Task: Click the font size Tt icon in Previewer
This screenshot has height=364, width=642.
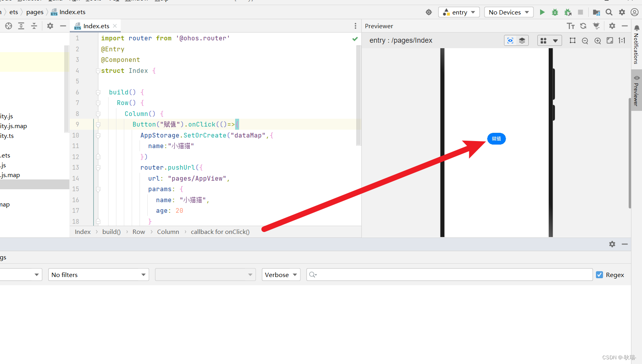Action: point(571,26)
